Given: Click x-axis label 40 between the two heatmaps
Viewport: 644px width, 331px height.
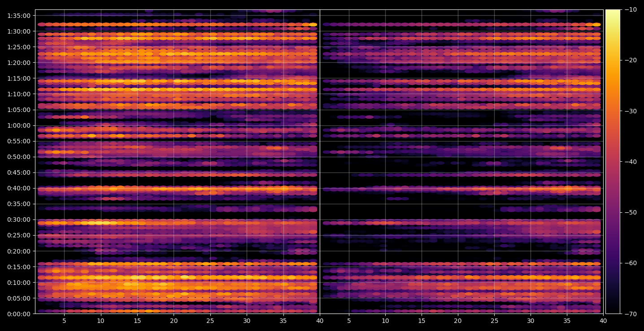Looking at the screenshot, I should [320, 321].
